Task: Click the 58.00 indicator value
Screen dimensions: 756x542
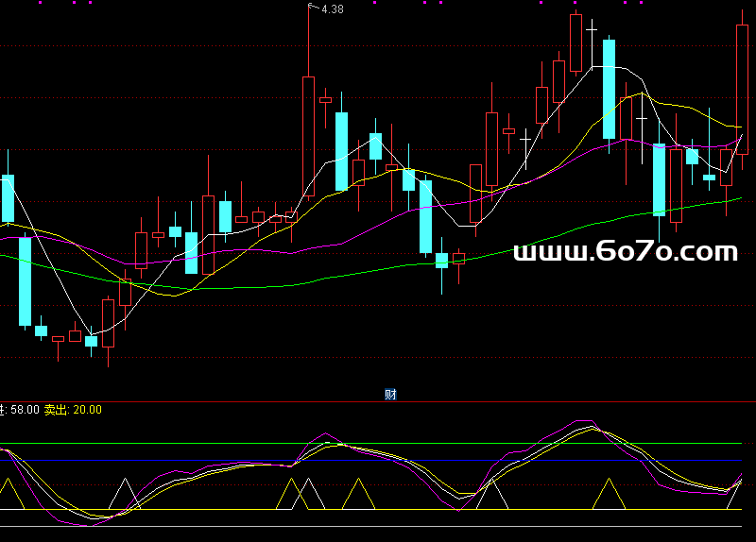Action: pyautogui.click(x=25, y=410)
